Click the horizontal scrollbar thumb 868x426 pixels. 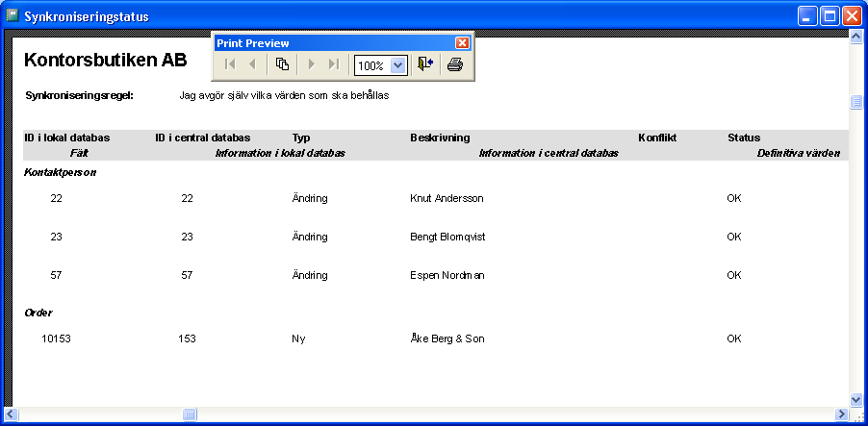(x=190, y=414)
